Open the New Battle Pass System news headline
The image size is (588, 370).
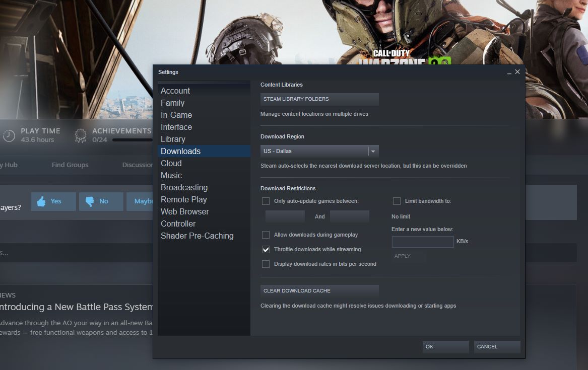(x=76, y=307)
